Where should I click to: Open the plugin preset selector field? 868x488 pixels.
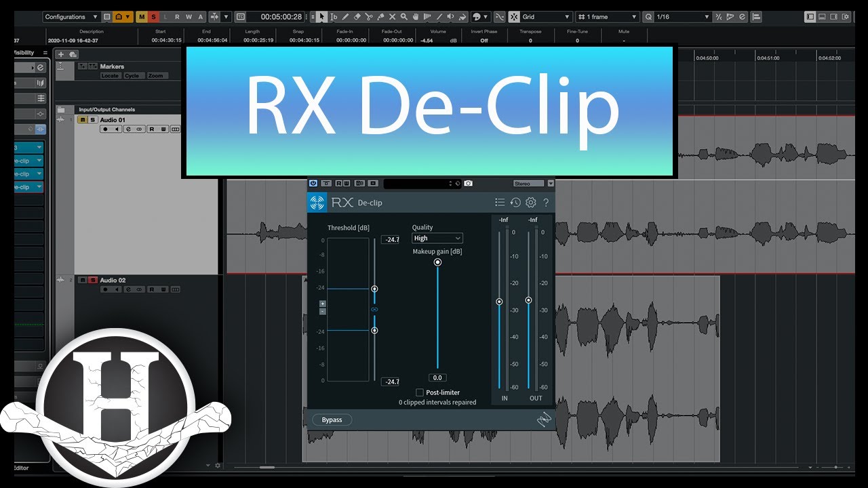tap(422, 183)
